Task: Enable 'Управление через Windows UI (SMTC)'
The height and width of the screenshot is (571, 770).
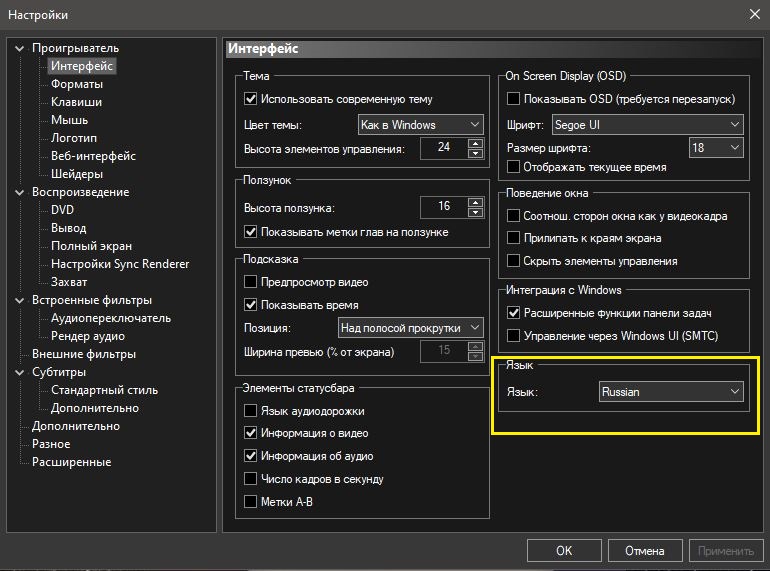Action: point(513,336)
